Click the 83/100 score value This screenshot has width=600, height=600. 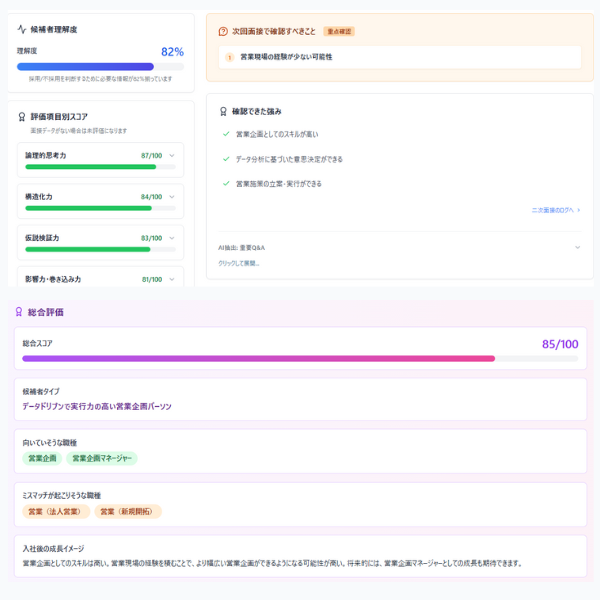coord(152,238)
